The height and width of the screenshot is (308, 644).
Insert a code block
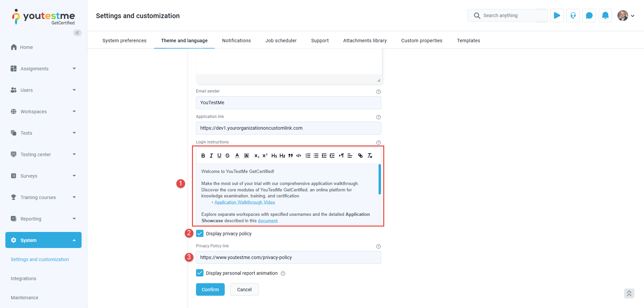point(299,156)
